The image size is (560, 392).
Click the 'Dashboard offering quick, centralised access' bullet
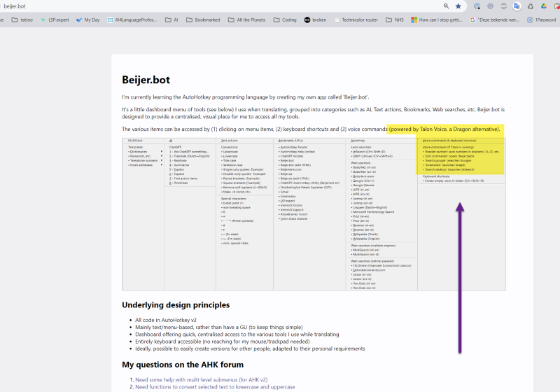pyautogui.click(x=237, y=334)
